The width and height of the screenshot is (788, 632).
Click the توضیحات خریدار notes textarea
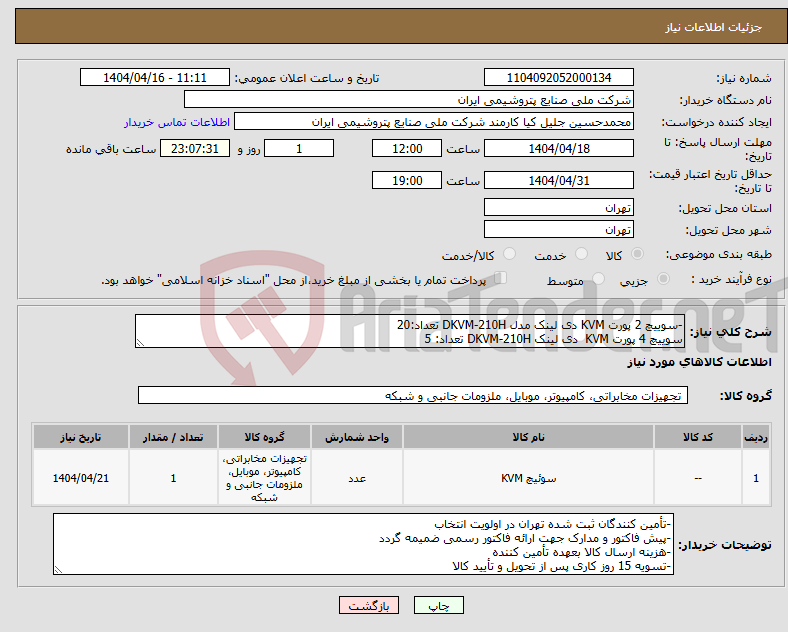click(363, 544)
